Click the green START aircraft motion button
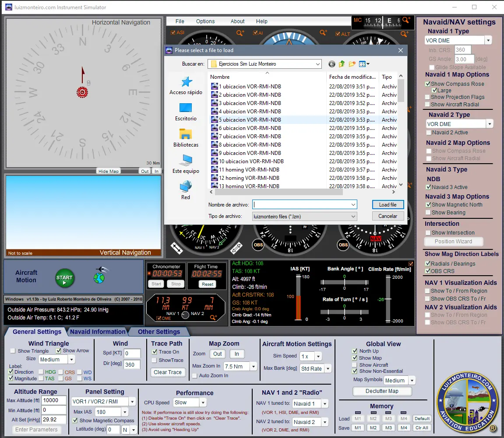This screenshot has height=438, width=504. pos(64,278)
